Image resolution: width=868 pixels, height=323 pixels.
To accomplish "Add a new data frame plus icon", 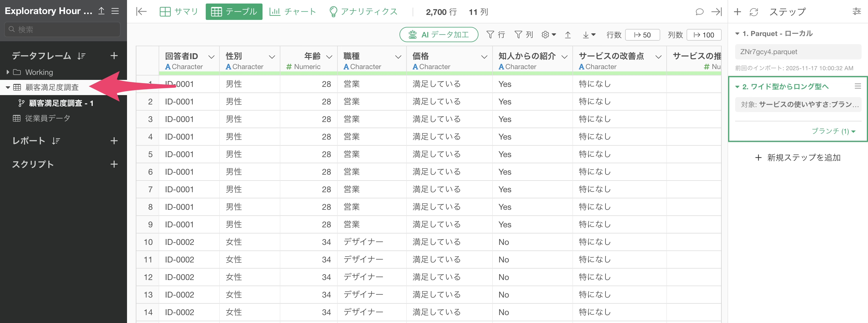I will 114,56.
